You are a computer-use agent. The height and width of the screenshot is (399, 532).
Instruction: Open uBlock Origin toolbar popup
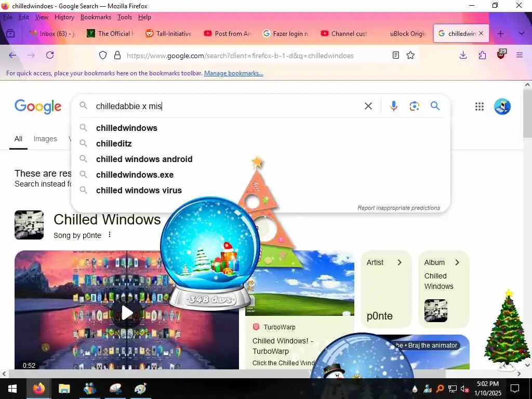point(501,54)
